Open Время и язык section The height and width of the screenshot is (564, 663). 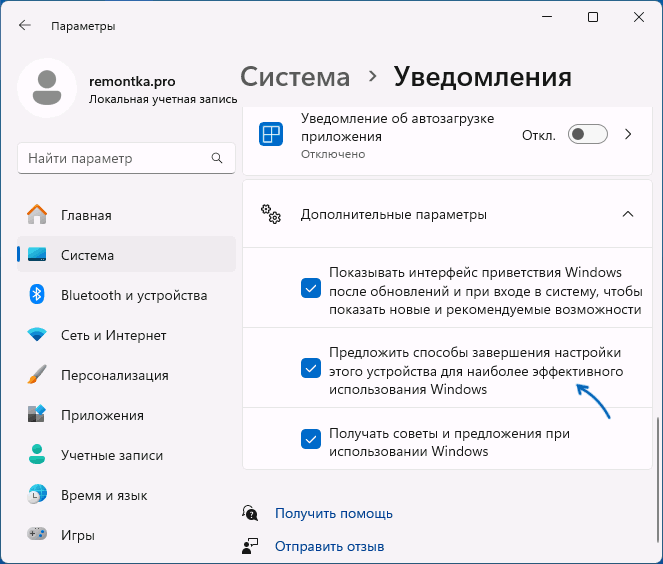coord(104,495)
